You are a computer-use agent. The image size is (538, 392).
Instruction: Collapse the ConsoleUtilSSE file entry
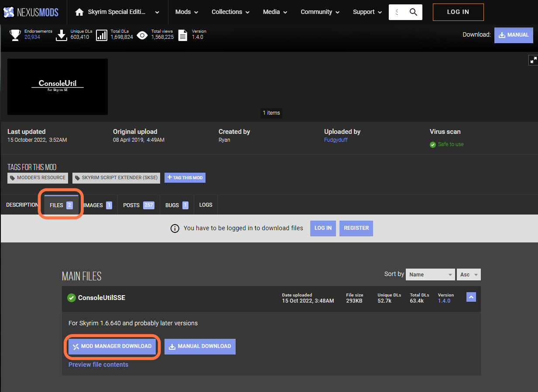(471, 297)
